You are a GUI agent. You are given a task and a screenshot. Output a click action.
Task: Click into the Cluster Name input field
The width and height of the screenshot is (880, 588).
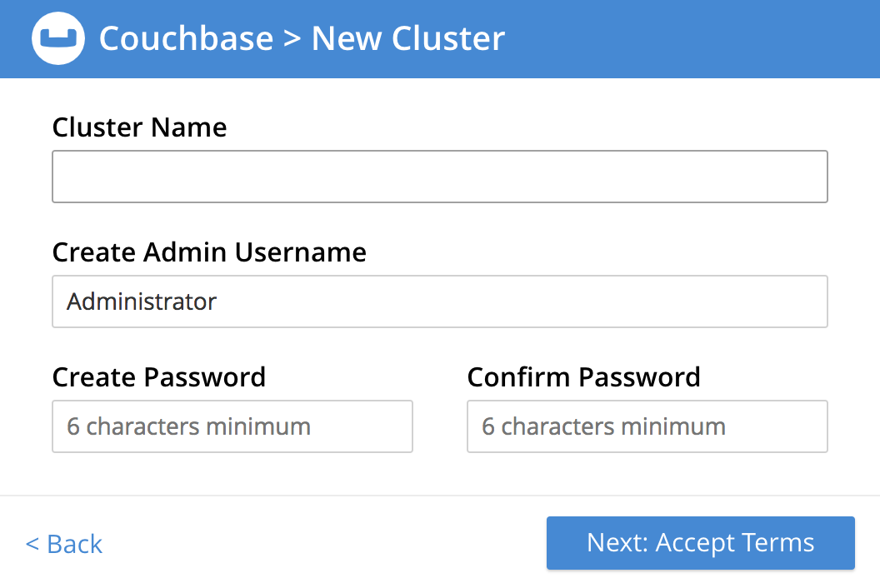440,176
